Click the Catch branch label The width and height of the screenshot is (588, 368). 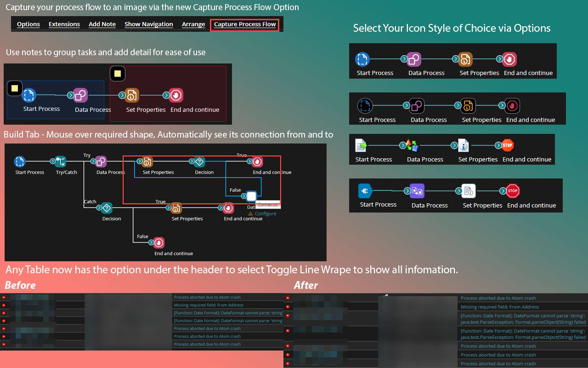(90, 201)
